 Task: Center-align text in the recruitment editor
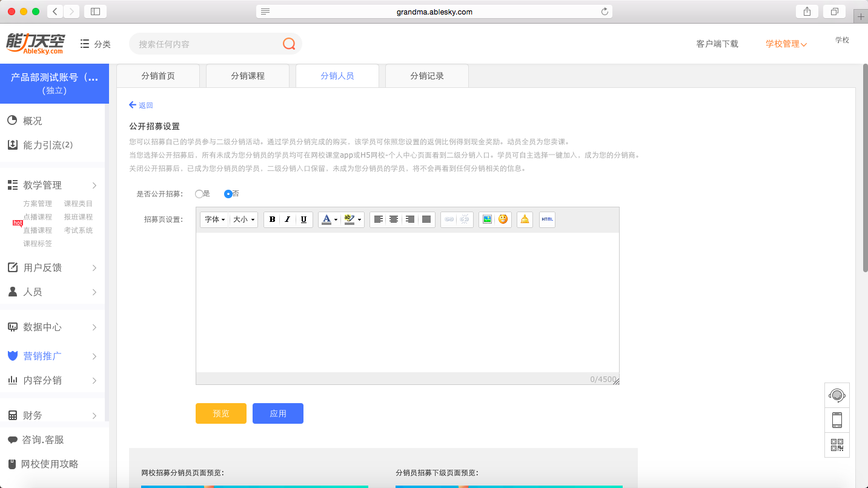click(x=394, y=219)
